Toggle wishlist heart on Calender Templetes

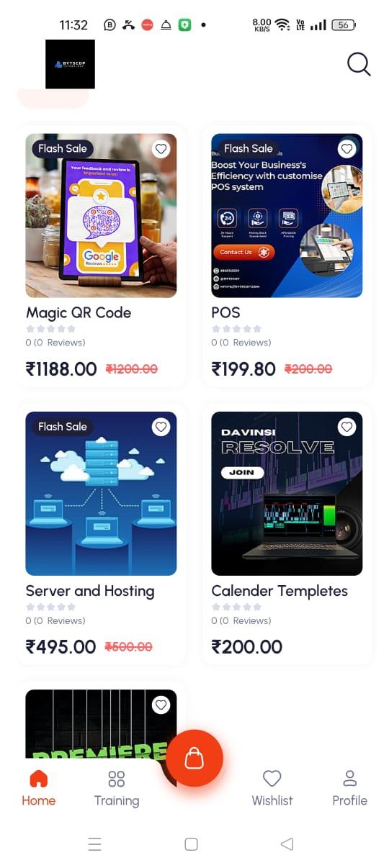point(347,427)
